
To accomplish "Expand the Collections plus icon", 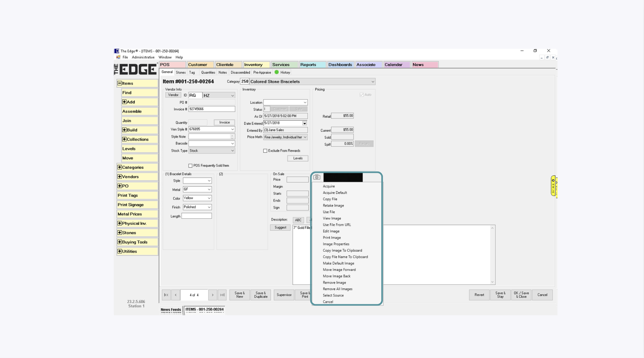I will pos(124,139).
